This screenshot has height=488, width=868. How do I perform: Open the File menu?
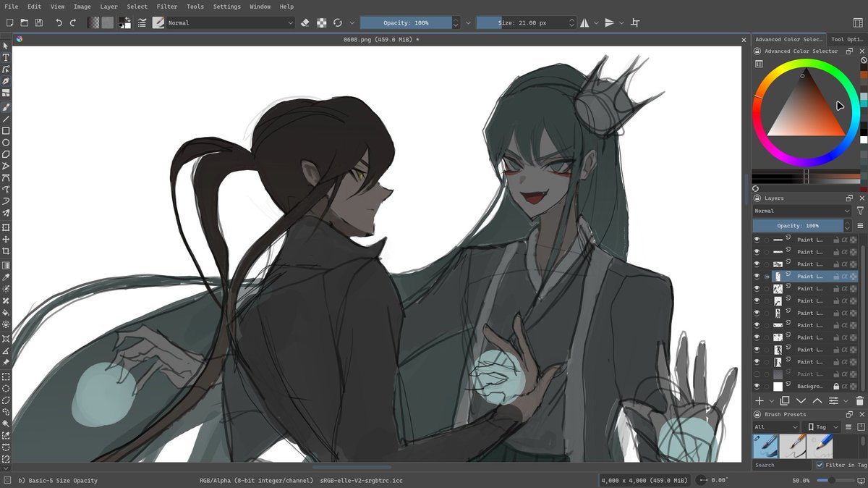(x=11, y=7)
